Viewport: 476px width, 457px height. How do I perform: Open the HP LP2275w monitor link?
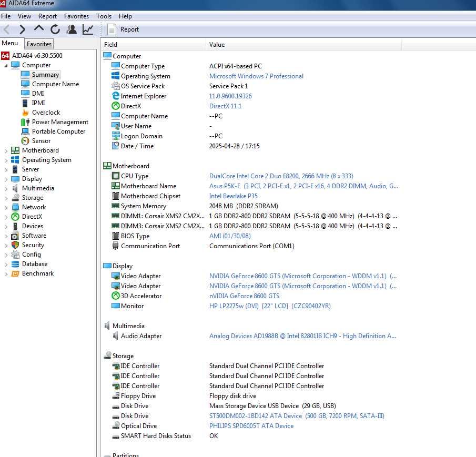coord(270,306)
